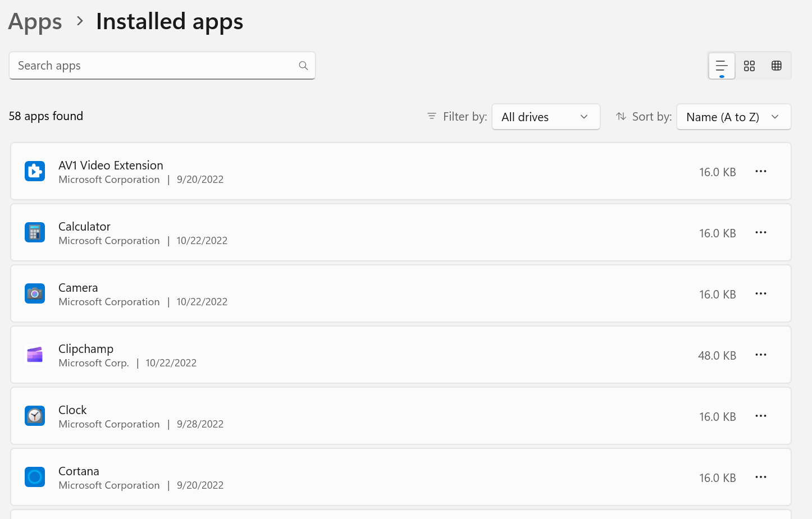Open more options for Clock
This screenshot has height=519, width=812.
click(761, 416)
